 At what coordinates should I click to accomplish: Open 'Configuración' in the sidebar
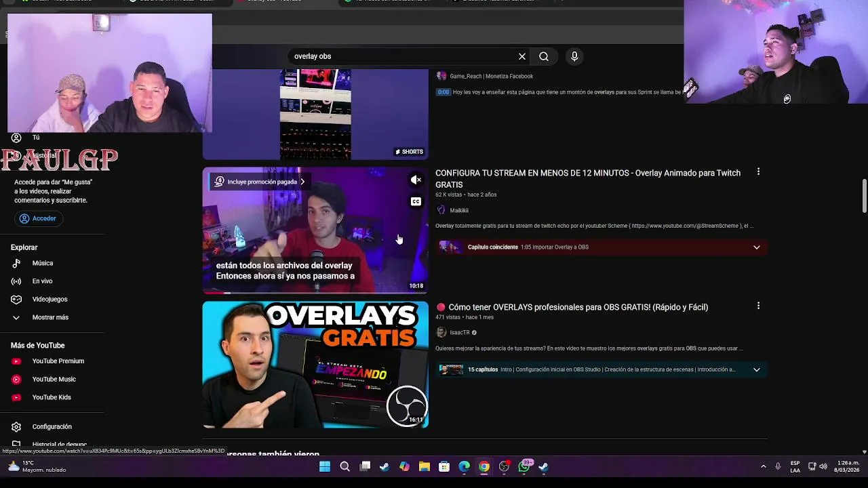pos(52,427)
